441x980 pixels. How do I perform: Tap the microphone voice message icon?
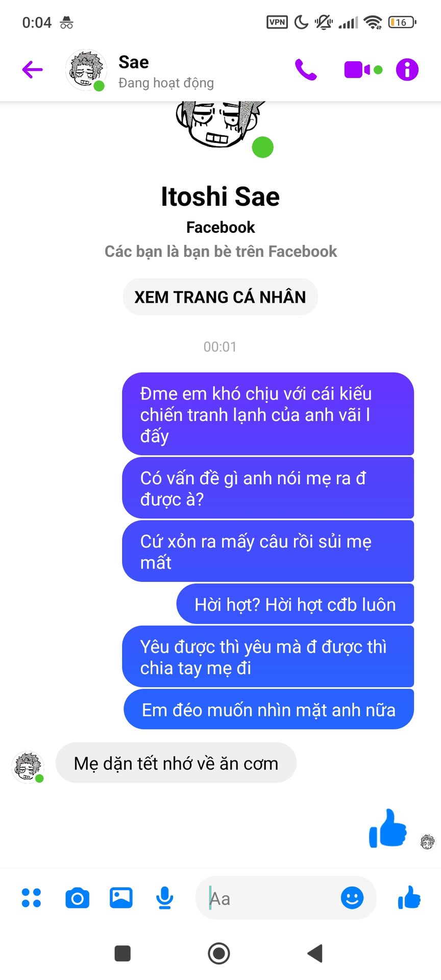(164, 898)
